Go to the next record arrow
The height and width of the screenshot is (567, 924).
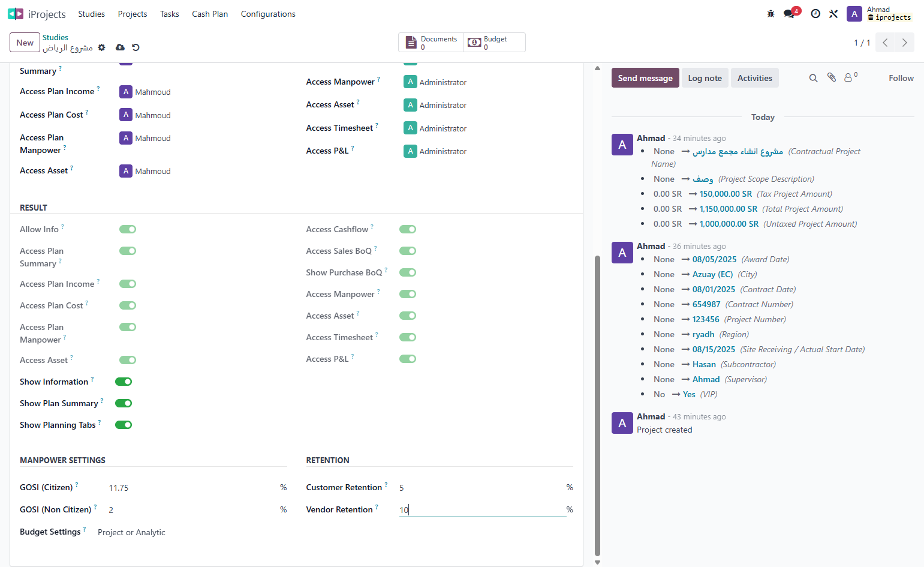click(905, 43)
